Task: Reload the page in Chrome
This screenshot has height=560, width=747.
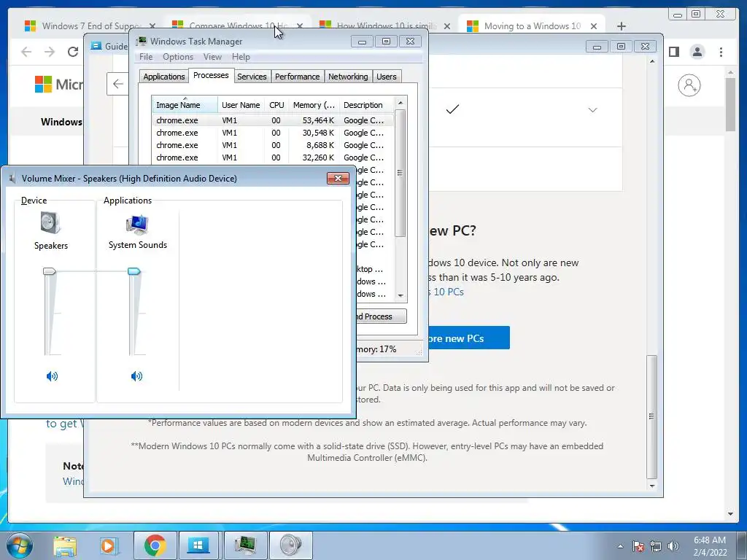Action: pyautogui.click(x=73, y=52)
